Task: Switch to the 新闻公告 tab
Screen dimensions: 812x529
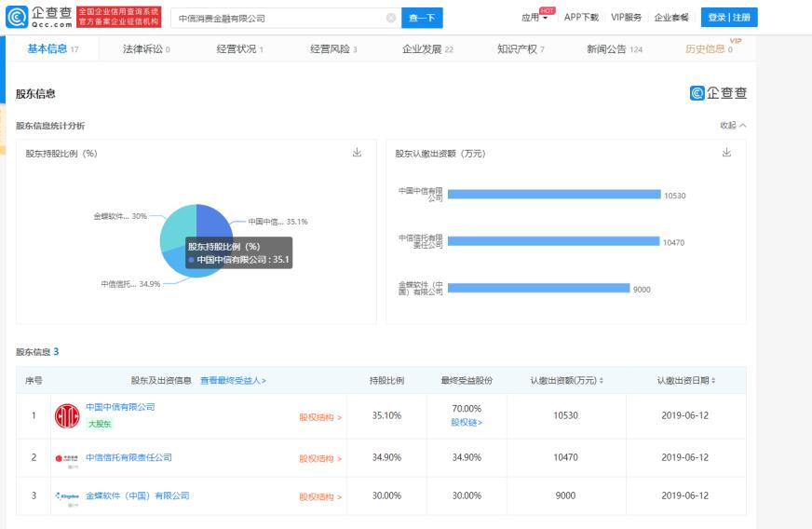Action: (615, 48)
